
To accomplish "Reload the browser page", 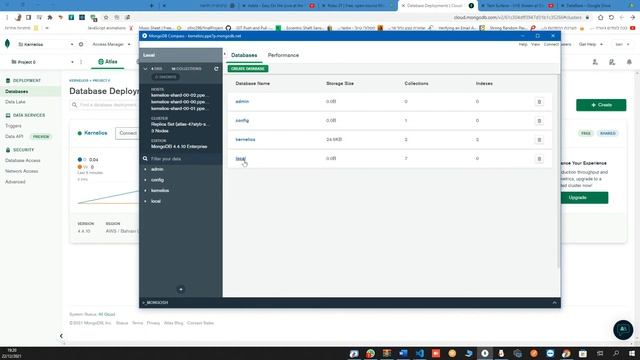I will coord(611,18).
